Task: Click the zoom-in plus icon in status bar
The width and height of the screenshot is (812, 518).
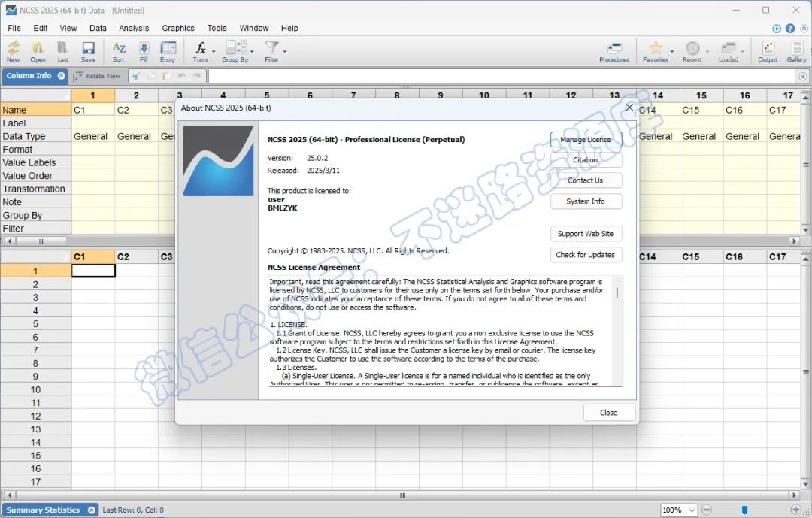Action: point(796,510)
